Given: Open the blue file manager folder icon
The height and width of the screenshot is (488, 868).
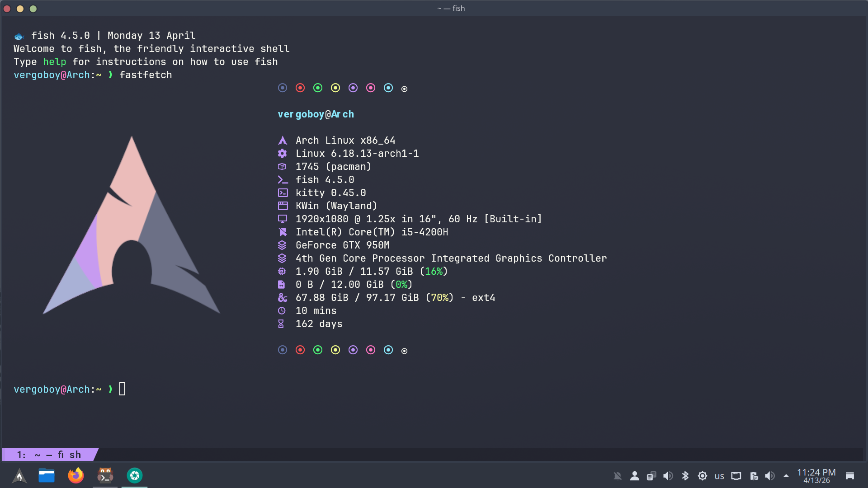Looking at the screenshot, I should tap(47, 475).
